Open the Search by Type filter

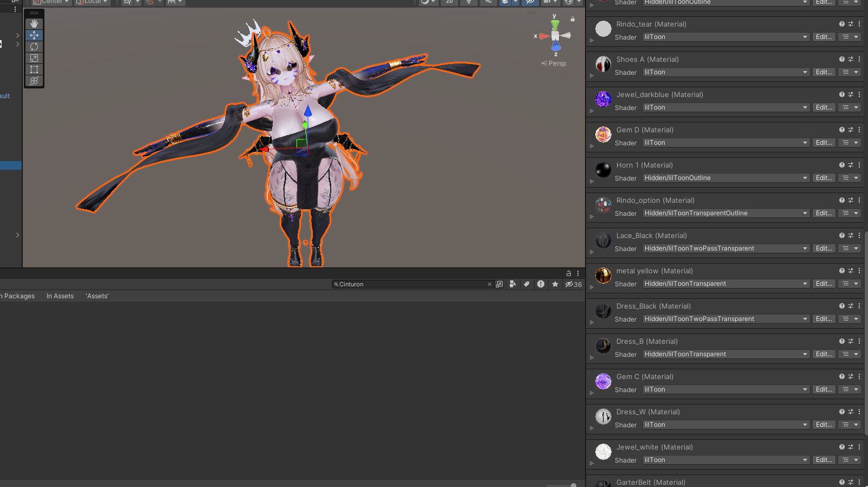(x=512, y=284)
